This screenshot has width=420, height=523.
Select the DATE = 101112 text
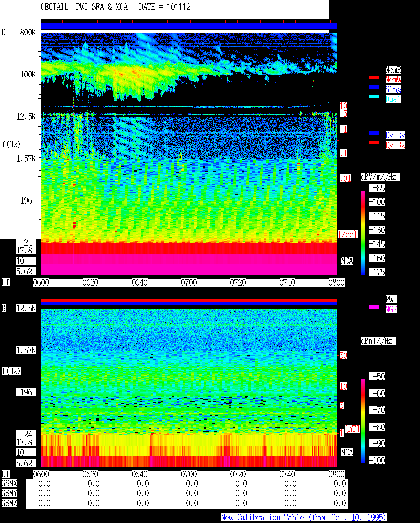coord(165,7)
